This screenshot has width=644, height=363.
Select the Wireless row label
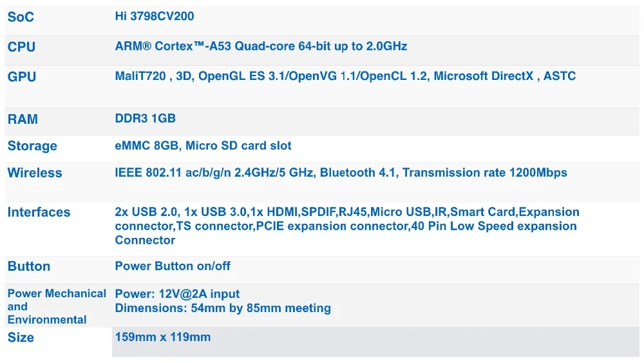click(x=35, y=173)
